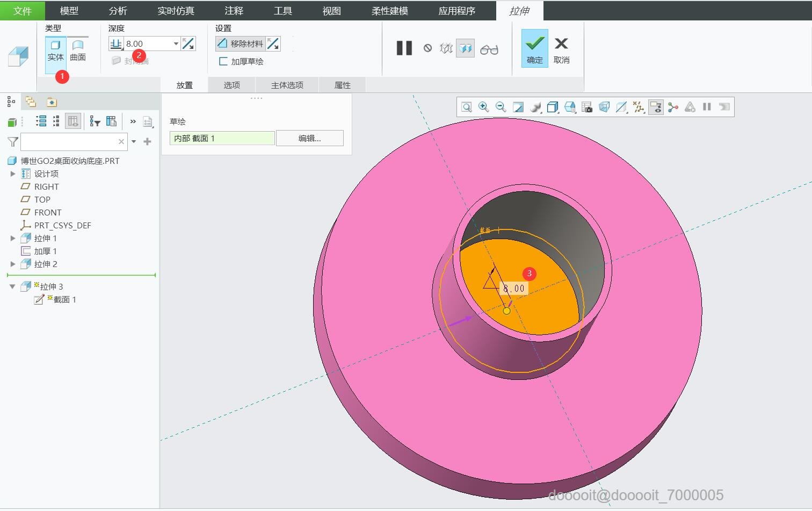Viewport: 812px width, 511px height.
Task: Click the model tree search field
Action: [69, 142]
